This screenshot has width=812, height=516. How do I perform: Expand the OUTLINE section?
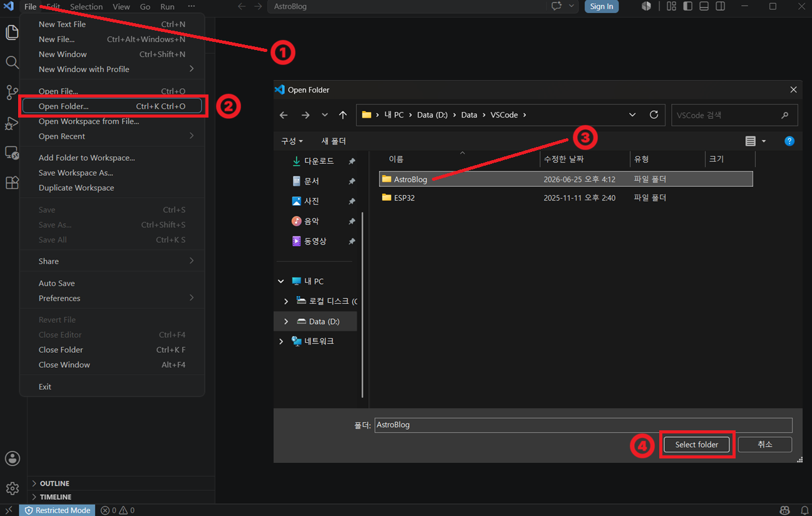(x=54, y=483)
